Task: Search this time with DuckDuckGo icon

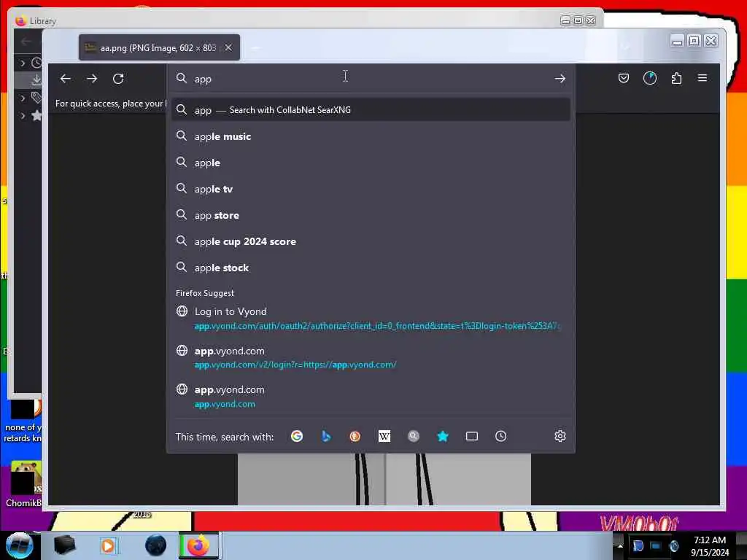Action: click(355, 436)
